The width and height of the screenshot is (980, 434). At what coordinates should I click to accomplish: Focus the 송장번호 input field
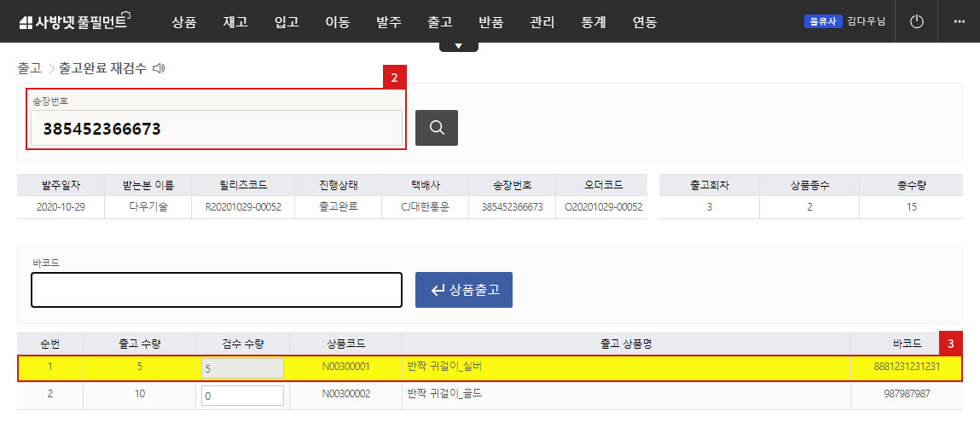click(217, 129)
